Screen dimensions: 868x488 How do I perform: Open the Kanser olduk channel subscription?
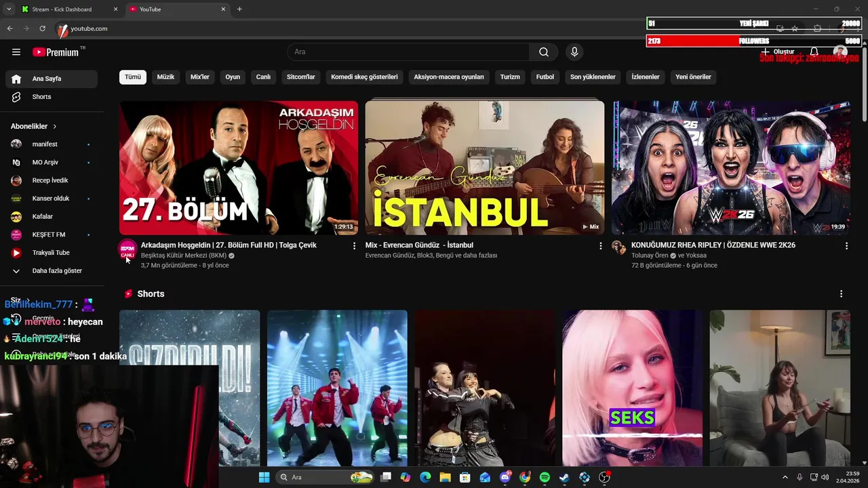(52, 199)
